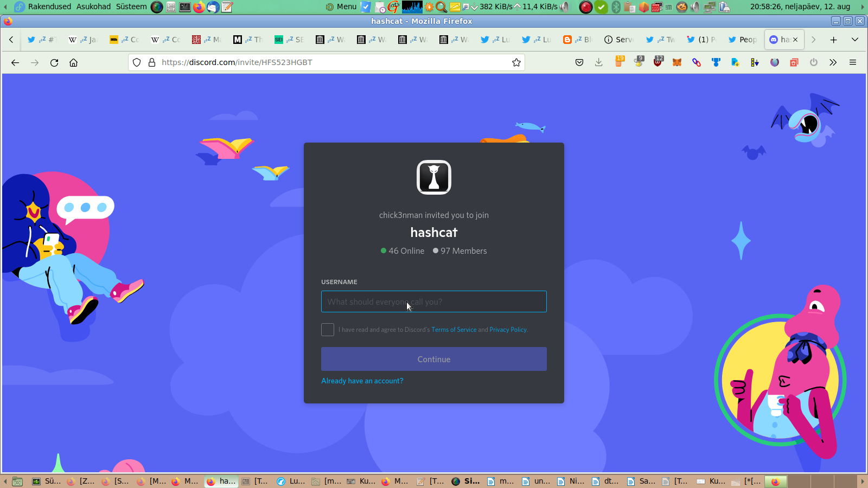Click the disabled Continue button
The image size is (868, 488).
(434, 359)
